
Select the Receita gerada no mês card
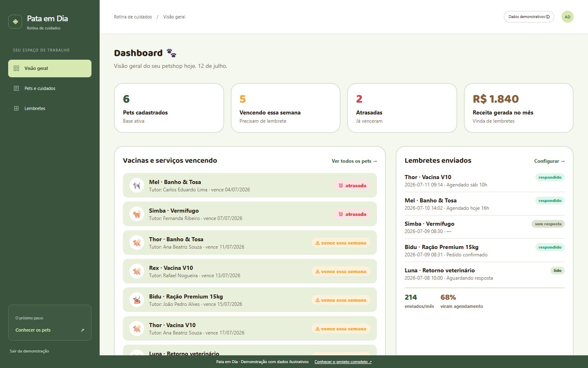pos(519,108)
